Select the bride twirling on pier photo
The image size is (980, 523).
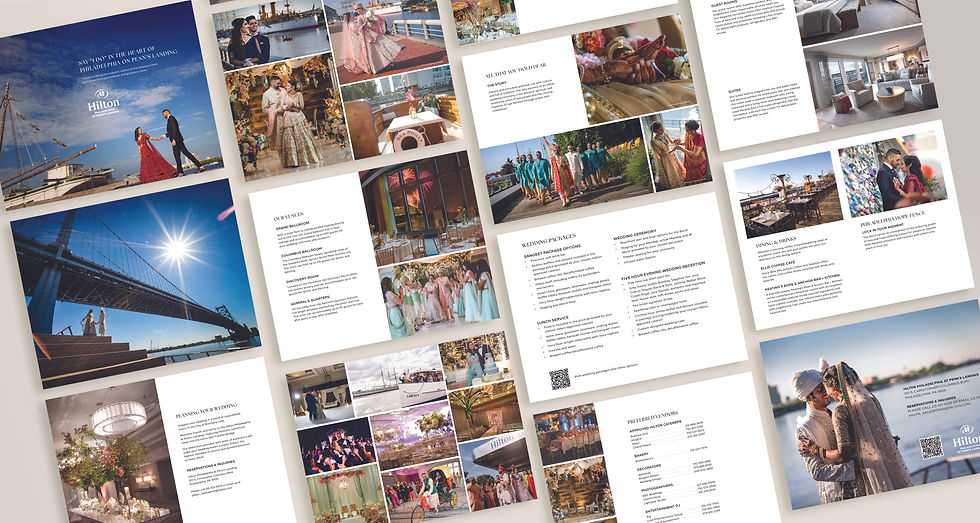click(386, 42)
